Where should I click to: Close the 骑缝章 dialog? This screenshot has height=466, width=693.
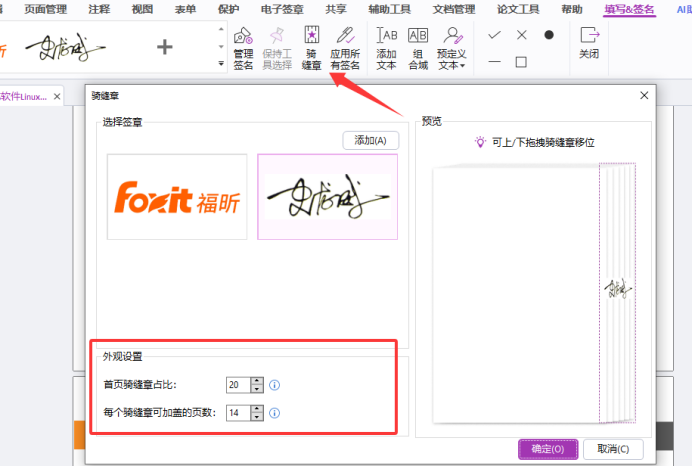click(x=644, y=95)
